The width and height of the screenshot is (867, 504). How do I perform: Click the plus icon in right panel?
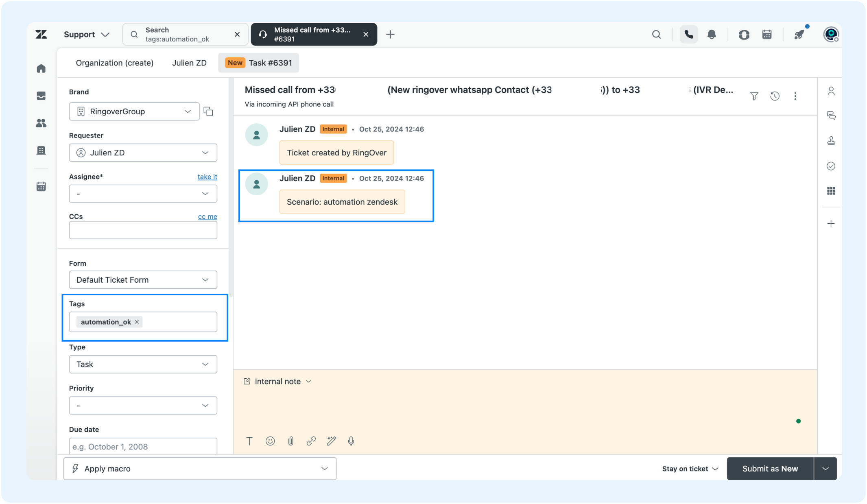[x=831, y=224]
